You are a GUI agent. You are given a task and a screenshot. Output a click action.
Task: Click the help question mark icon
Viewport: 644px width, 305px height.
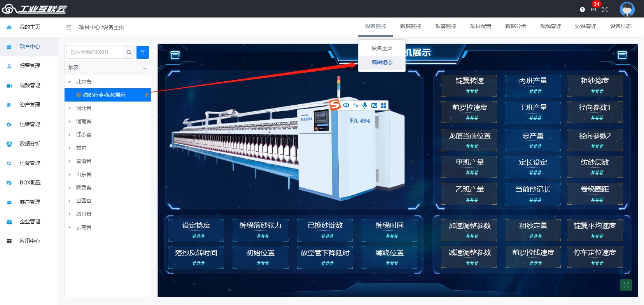pos(582,9)
